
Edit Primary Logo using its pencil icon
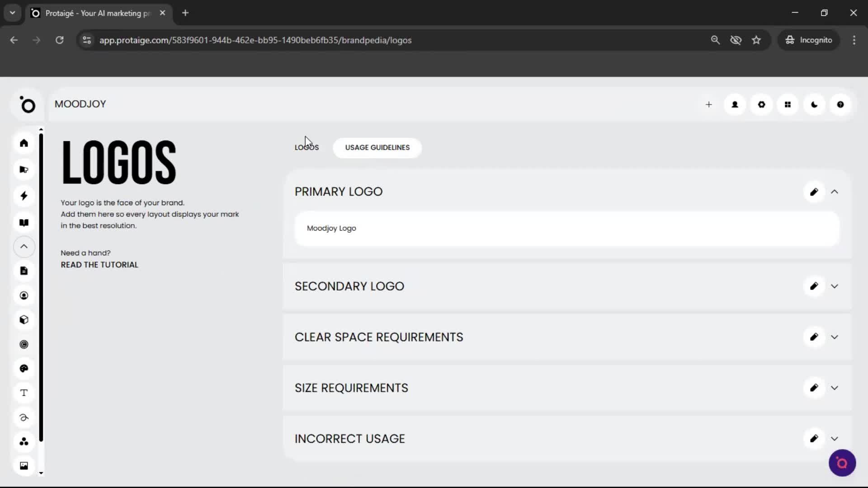tap(814, 192)
